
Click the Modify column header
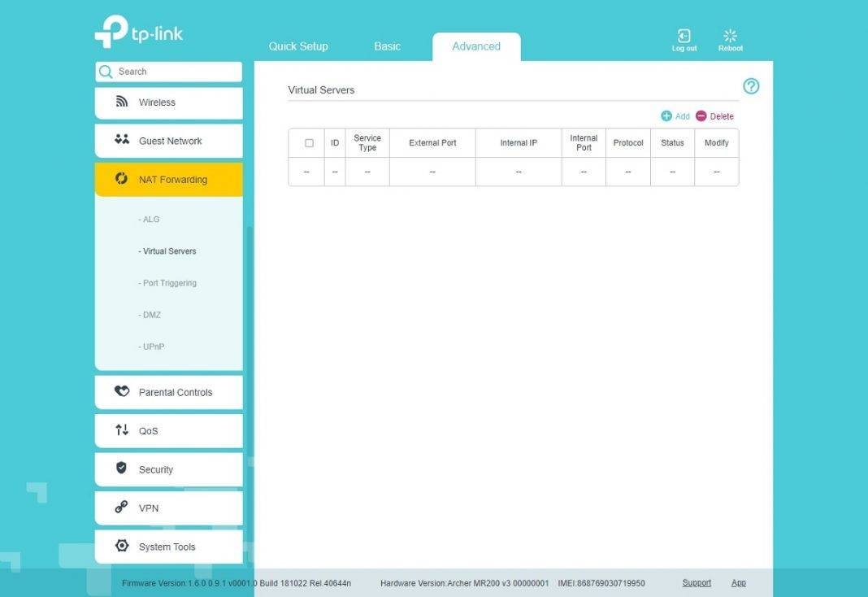tap(716, 143)
